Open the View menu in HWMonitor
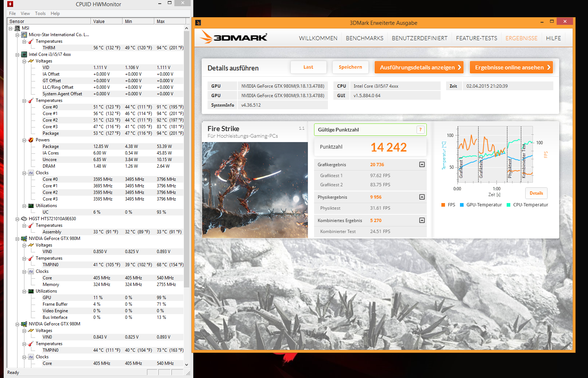The height and width of the screenshot is (378, 588). pos(26,14)
